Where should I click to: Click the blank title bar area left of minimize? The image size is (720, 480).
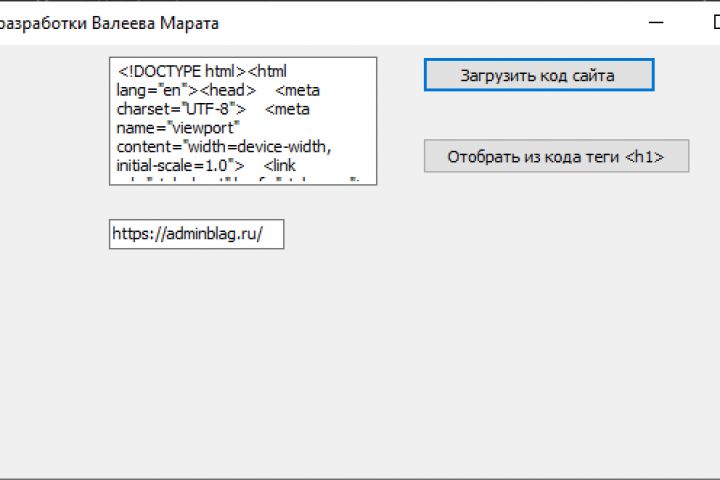(450, 22)
